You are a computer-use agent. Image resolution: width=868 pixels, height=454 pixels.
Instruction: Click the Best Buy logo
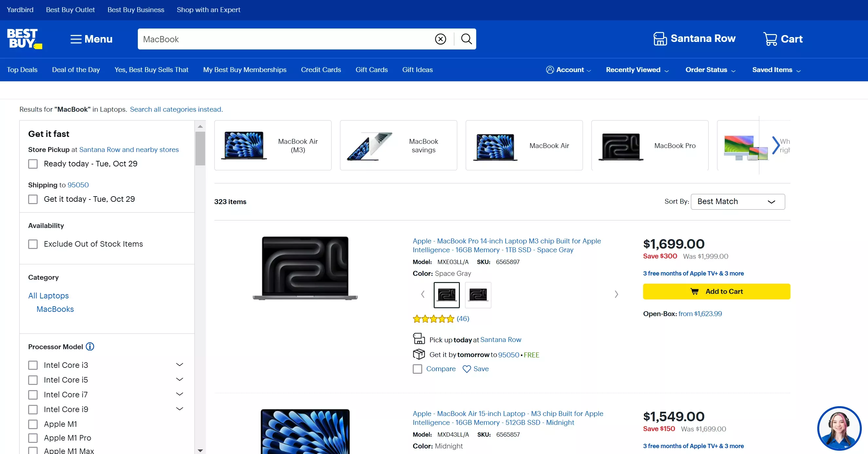point(24,38)
